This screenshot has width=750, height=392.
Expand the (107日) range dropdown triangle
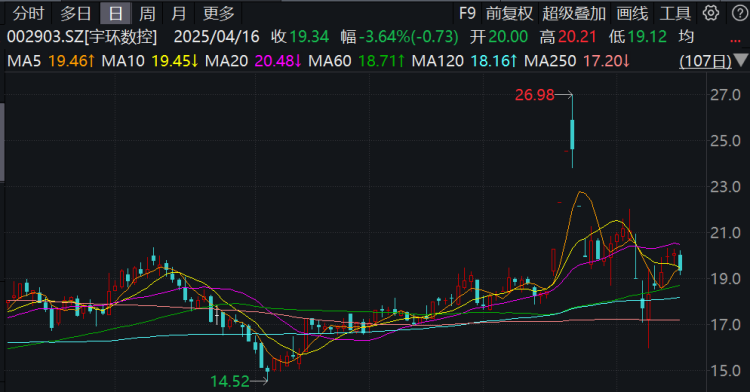pos(741,60)
